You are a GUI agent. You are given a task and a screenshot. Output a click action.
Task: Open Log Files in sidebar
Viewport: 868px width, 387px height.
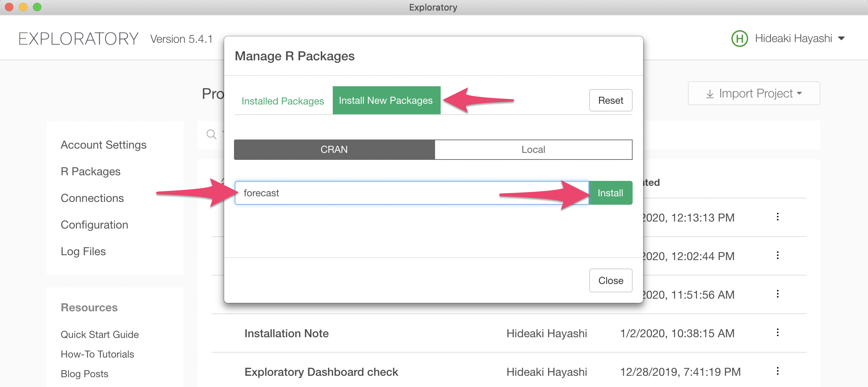point(83,251)
